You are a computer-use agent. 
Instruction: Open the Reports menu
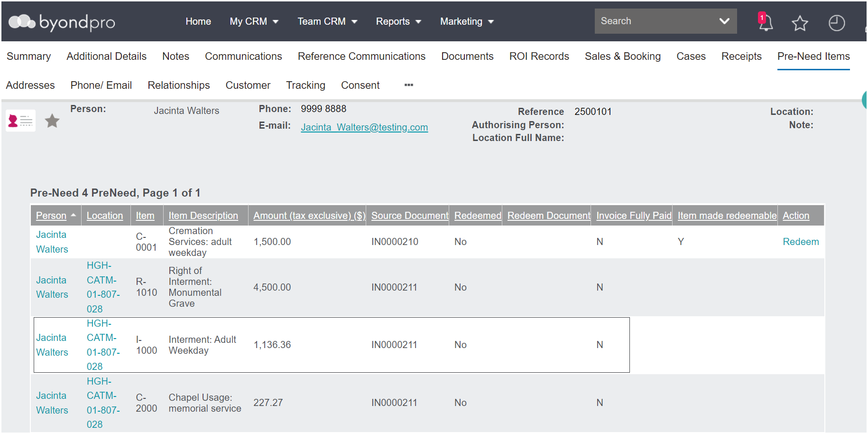398,21
